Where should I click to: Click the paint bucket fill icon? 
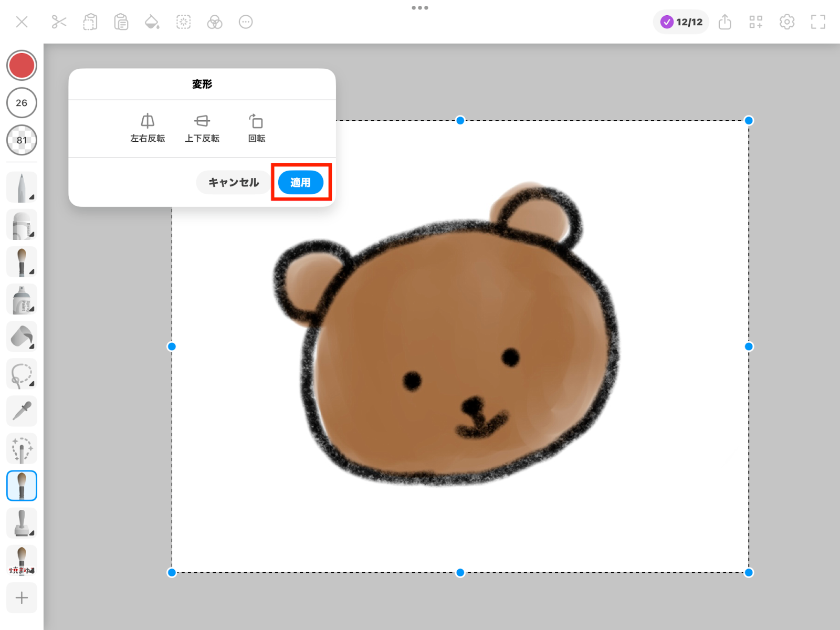coord(152,22)
